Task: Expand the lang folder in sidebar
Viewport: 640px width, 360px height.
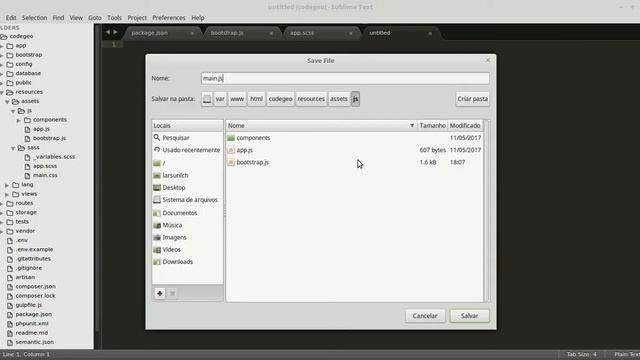Action: pos(7,185)
